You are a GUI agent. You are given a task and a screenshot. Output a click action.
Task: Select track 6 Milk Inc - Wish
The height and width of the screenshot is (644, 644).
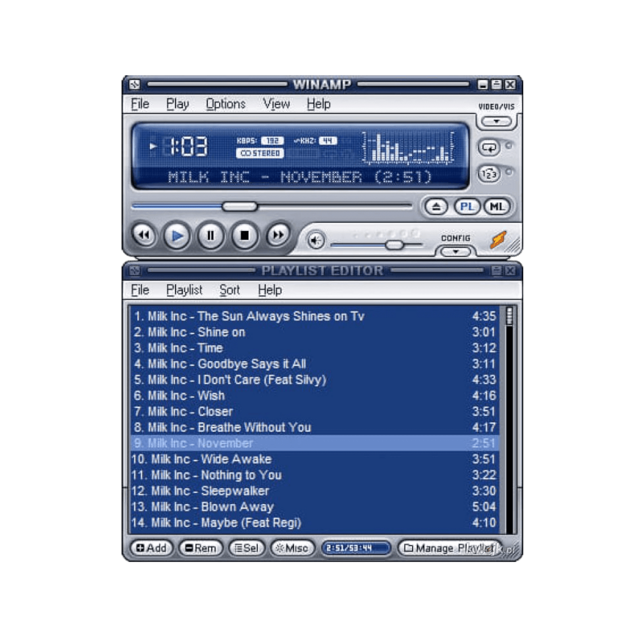[x=315, y=396]
